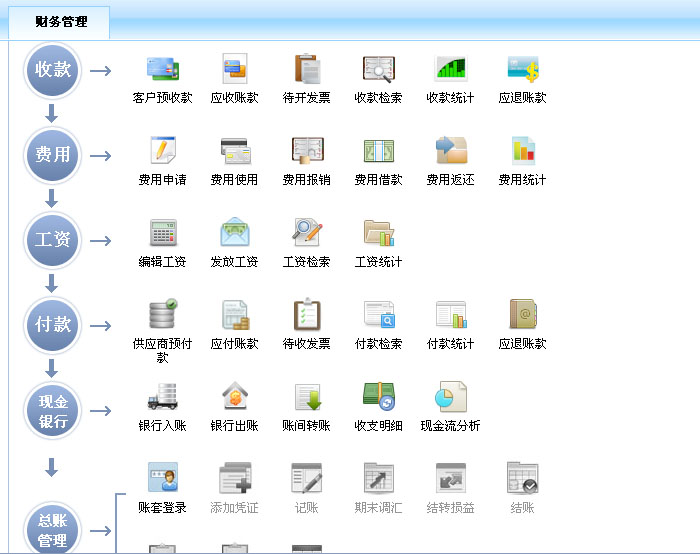This screenshot has width=700, height=554.
Task: Open 银行入账 truck icon
Action: (x=162, y=398)
